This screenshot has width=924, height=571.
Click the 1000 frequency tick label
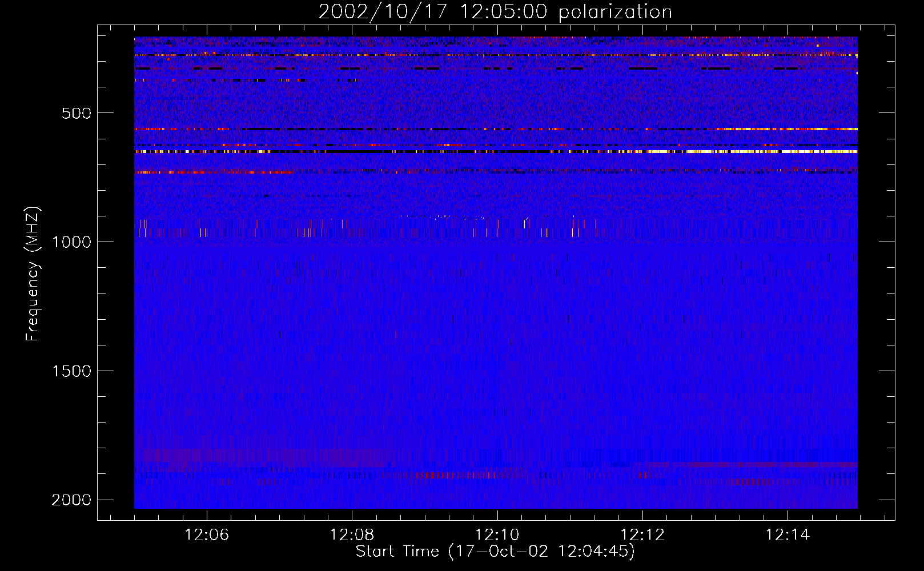(71, 242)
